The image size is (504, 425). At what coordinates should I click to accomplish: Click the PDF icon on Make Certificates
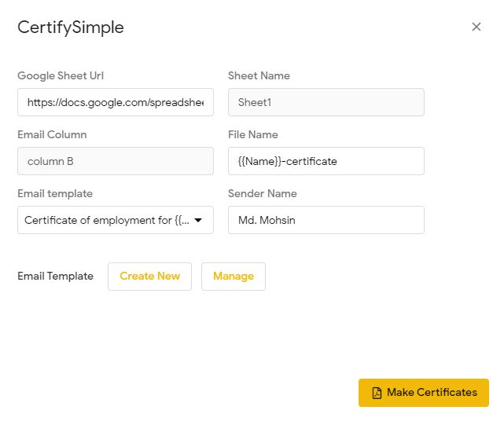pyautogui.click(x=377, y=393)
